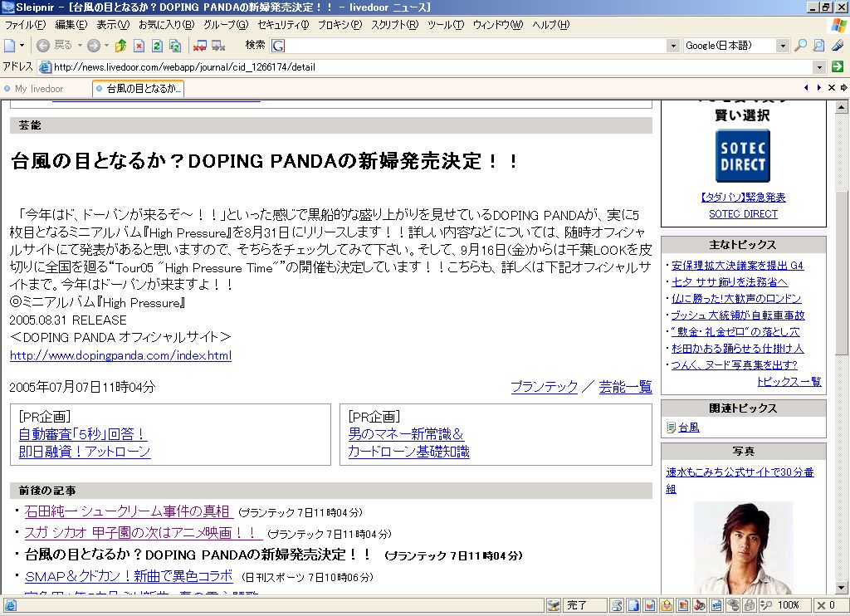Click the magnifier web search icon
Screen dimensions: 850x616
(800, 46)
